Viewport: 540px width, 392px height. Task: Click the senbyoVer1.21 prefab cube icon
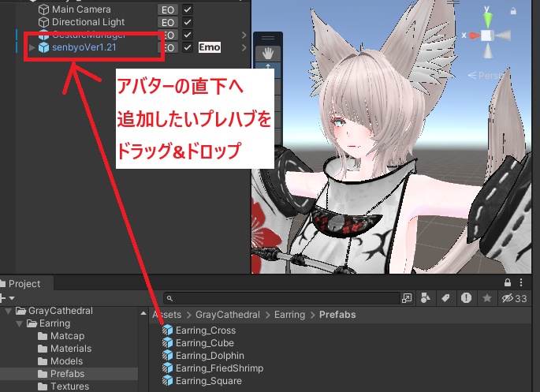43,47
